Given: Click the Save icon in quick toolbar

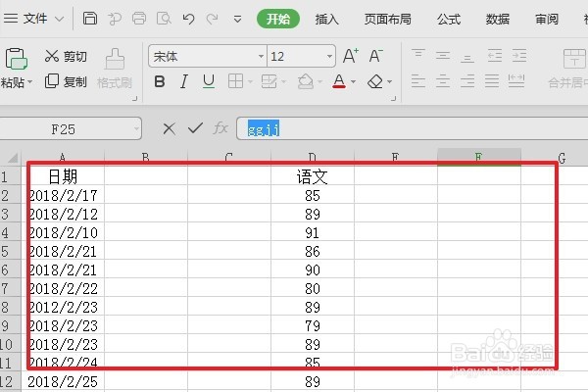Looking at the screenshot, I should pos(89,18).
